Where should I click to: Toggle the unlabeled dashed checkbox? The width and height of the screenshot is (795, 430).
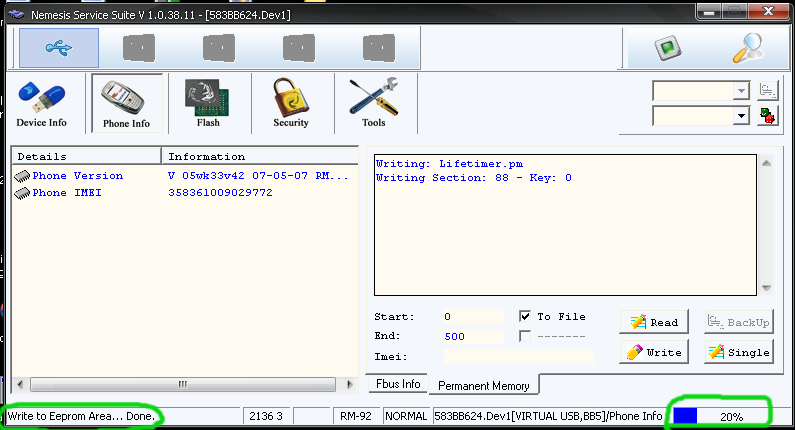(x=525, y=336)
